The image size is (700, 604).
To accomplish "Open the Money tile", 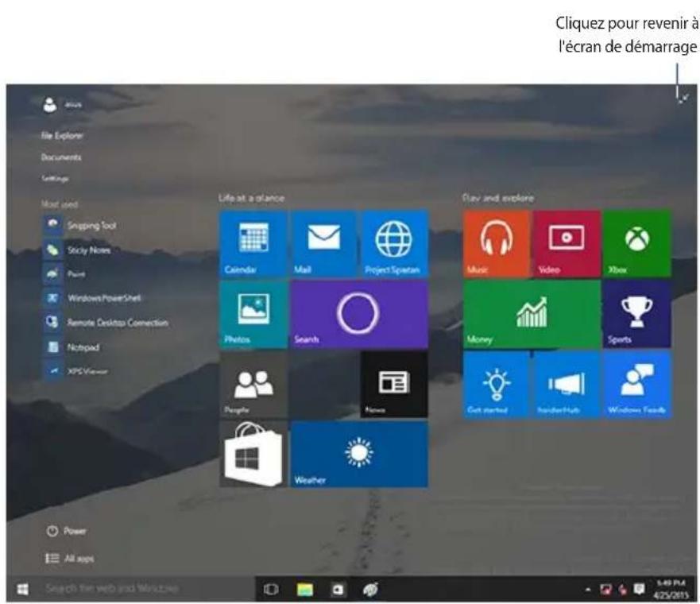I will coord(532,314).
